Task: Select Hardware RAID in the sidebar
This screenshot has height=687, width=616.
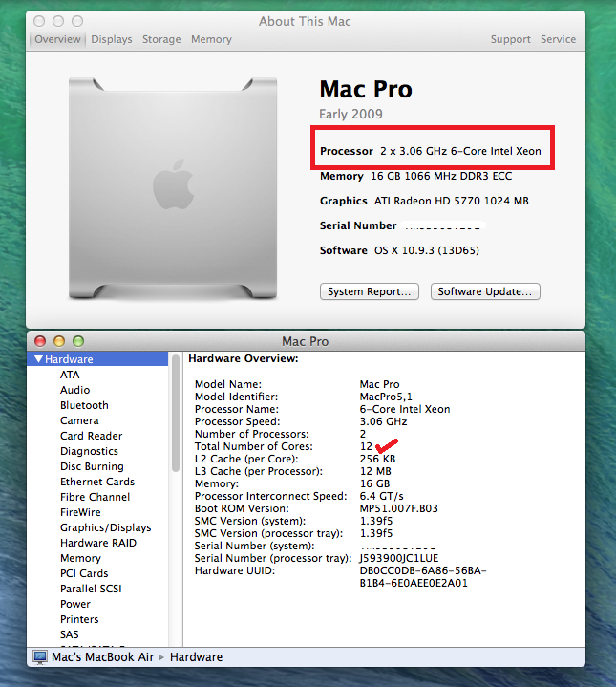Action: tap(98, 543)
